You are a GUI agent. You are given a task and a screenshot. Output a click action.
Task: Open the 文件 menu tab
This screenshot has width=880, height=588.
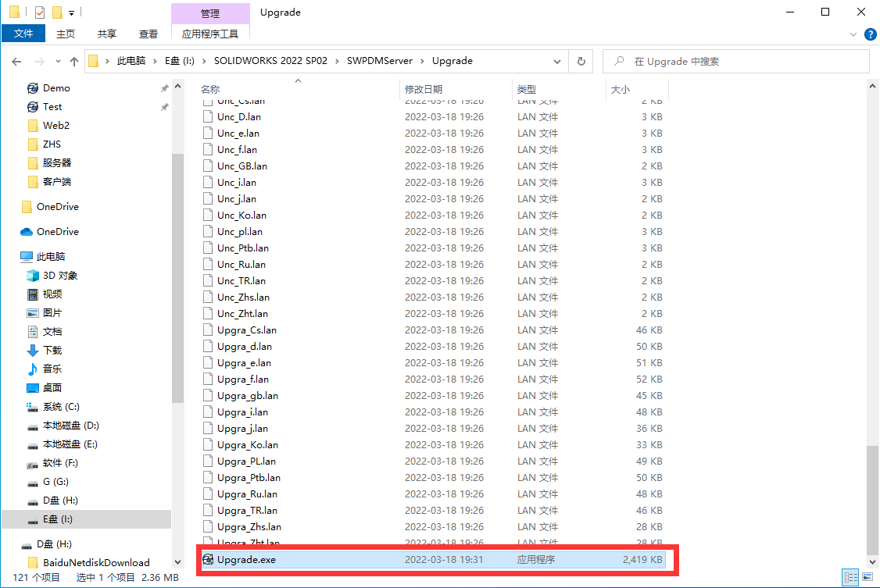[23, 34]
